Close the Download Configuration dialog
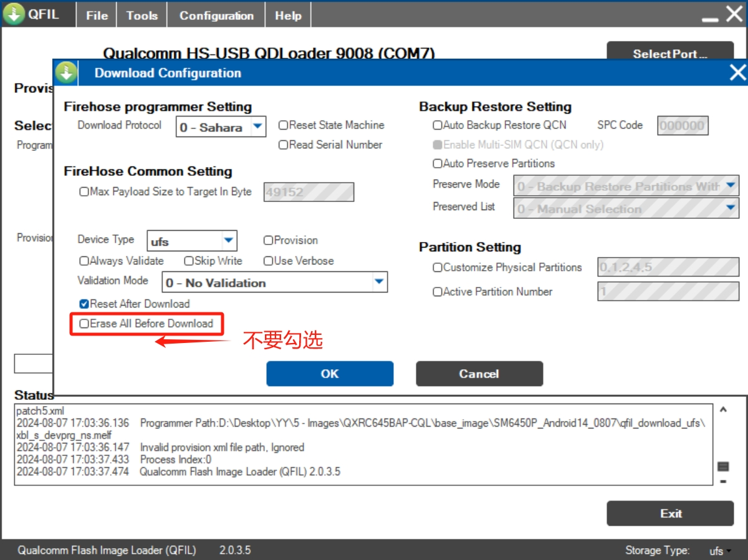 737,73
